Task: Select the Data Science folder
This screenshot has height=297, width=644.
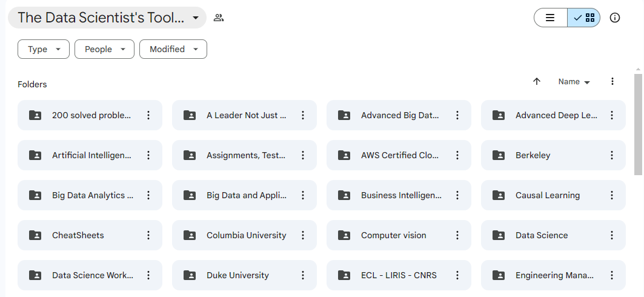Action: pyautogui.click(x=553, y=235)
